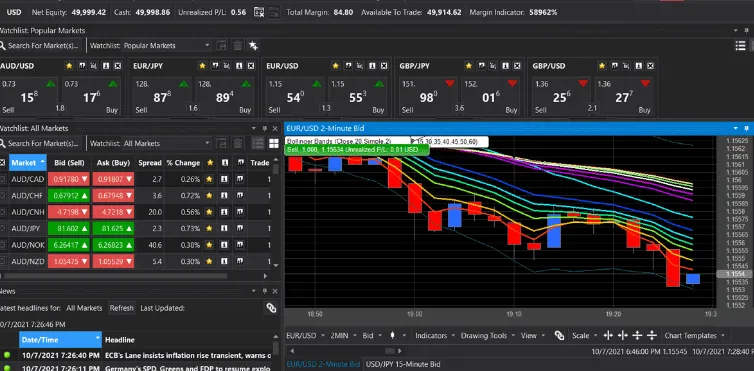The width and height of the screenshot is (754, 371).
Task: Click GBP/JPY Sell price button
Action: coord(427,98)
